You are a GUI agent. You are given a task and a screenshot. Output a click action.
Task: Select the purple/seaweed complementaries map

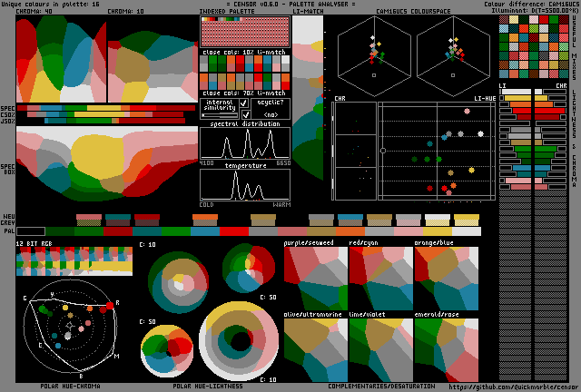tap(315, 277)
